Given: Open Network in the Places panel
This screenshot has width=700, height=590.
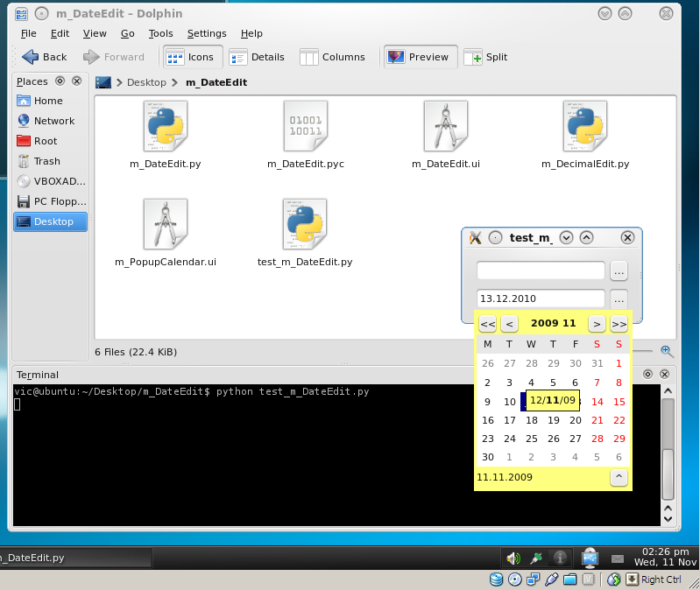Looking at the screenshot, I should (x=53, y=121).
